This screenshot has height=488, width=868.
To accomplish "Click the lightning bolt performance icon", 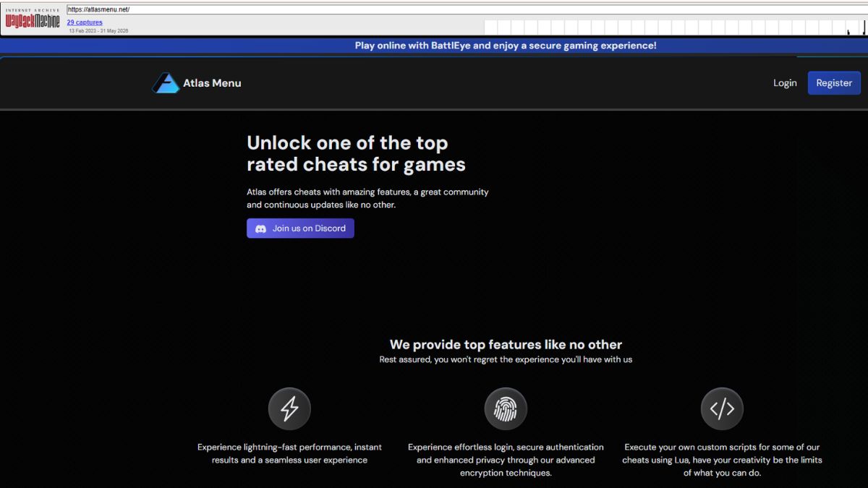I will (x=289, y=409).
